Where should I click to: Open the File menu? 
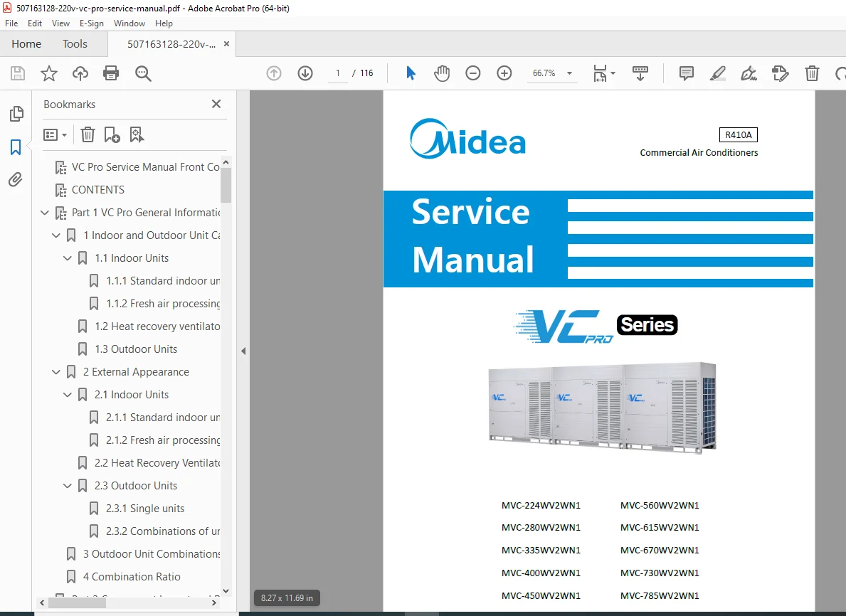11,23
